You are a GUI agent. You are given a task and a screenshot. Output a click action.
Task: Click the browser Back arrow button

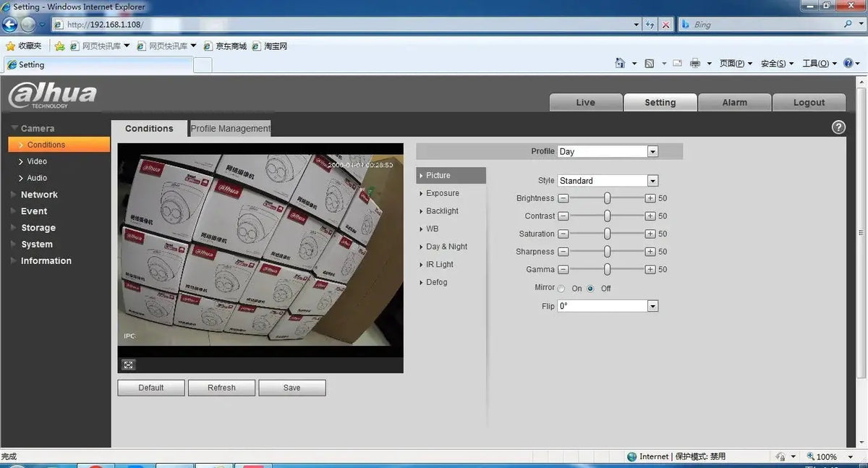tap(9, 24)
